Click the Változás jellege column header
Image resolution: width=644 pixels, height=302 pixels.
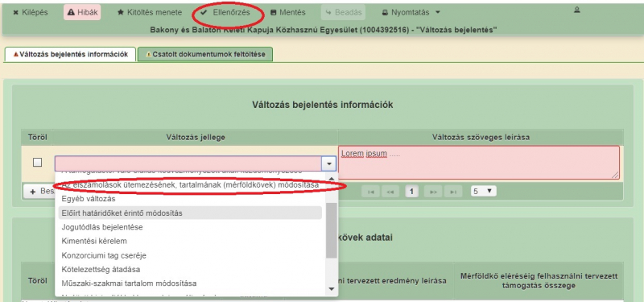pyautogui.click(x=196, y=137)
